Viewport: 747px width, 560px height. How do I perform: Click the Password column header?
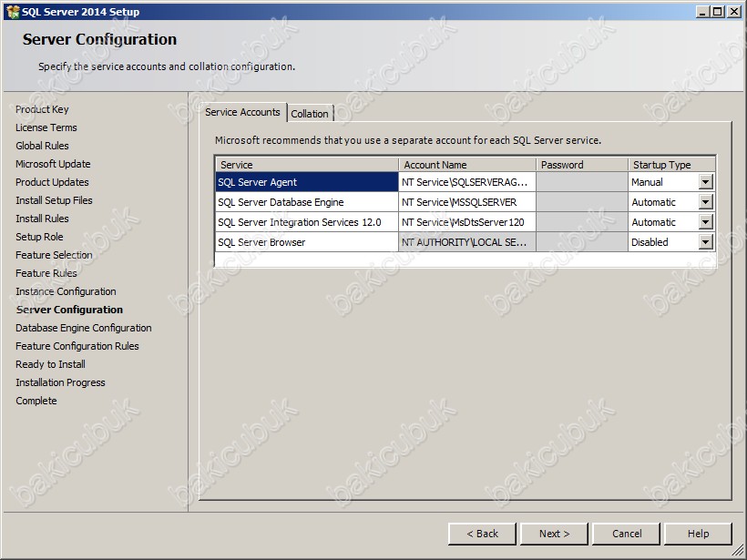(582, 165)
